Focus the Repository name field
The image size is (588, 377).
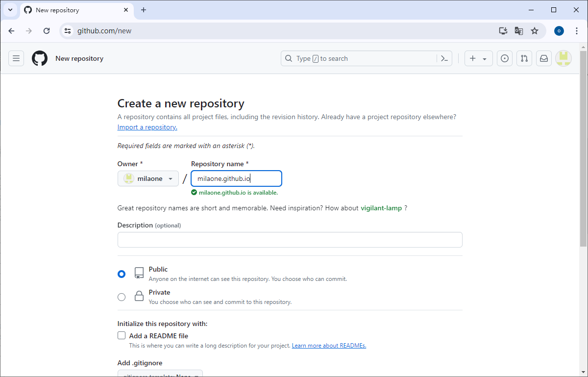click(x=236, y=178)
